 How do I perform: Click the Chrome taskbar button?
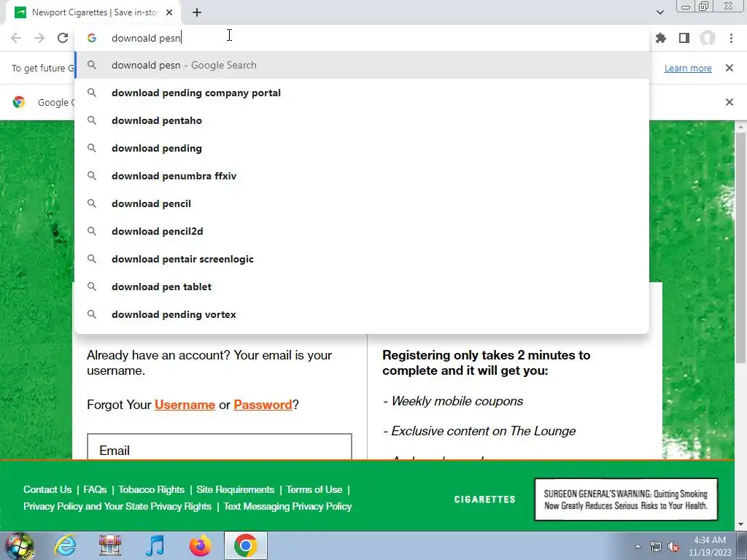coord(245,545)
